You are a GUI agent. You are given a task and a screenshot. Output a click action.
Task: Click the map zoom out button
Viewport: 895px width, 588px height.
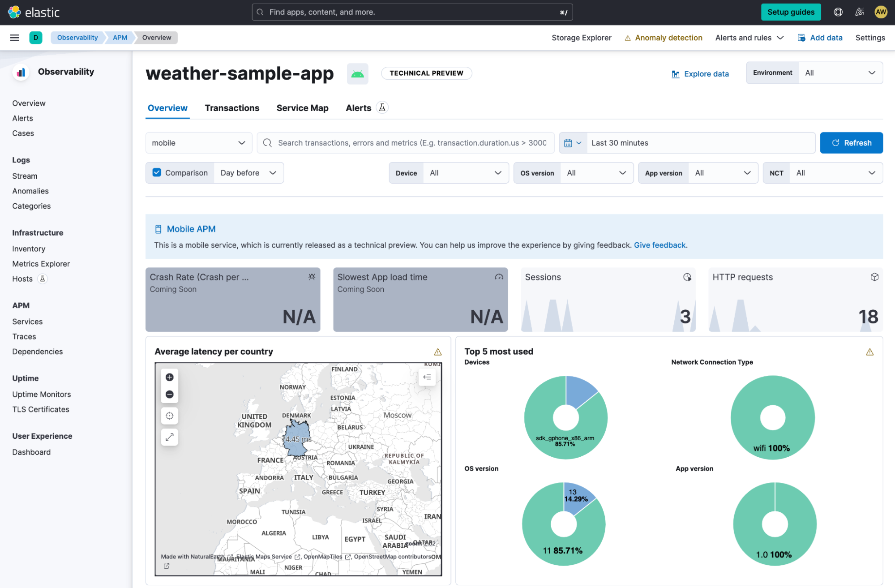170,395
